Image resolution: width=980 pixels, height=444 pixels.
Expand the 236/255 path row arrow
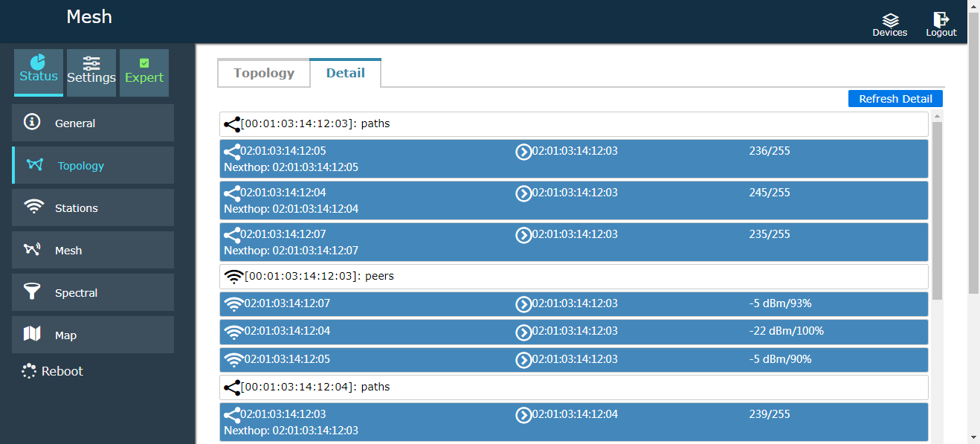click(523, 152)
